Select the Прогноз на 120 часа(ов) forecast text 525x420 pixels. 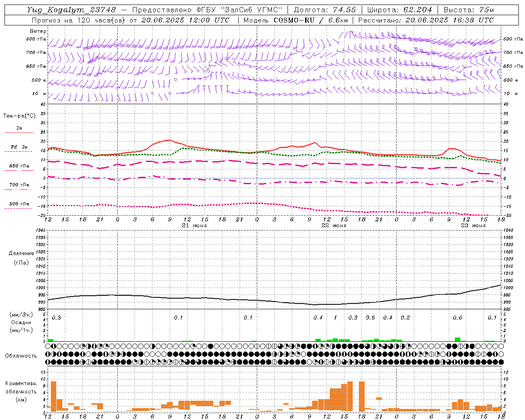pos(79,20)
